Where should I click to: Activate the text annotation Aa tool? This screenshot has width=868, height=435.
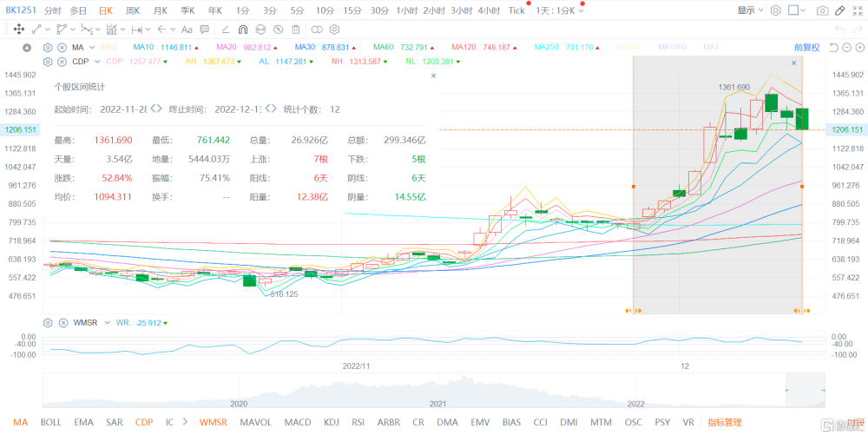(x=187, y=30)
